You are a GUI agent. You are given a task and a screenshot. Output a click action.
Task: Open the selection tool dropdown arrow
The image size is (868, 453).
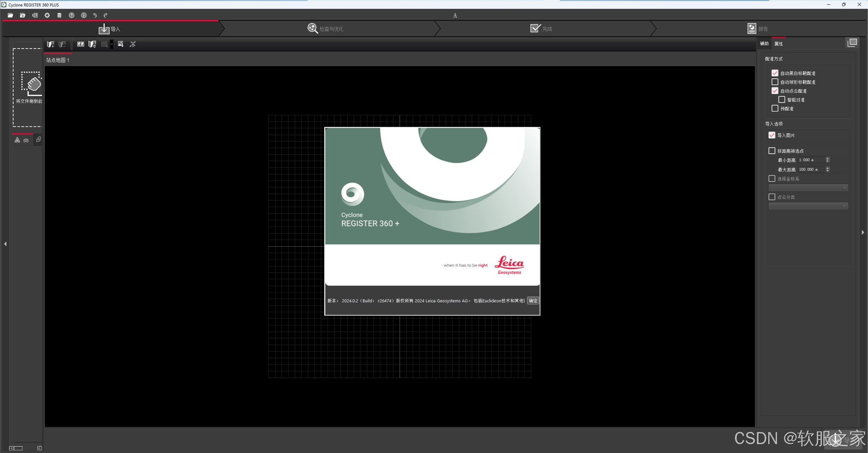coord(112,44)
